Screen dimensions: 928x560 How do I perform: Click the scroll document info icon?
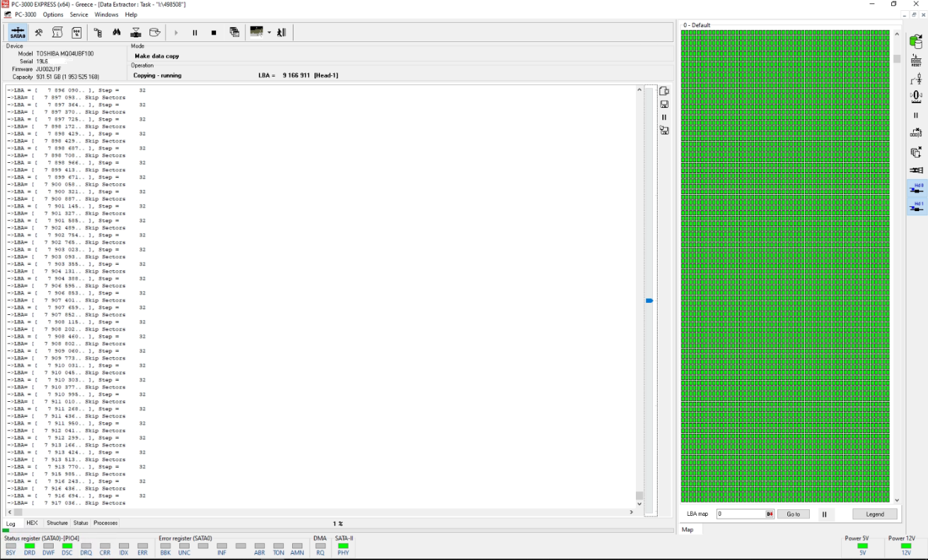(58, 33)
